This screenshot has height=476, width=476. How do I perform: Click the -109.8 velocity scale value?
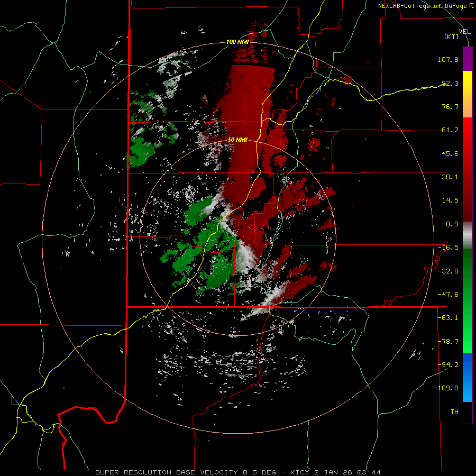click(446, 388)
